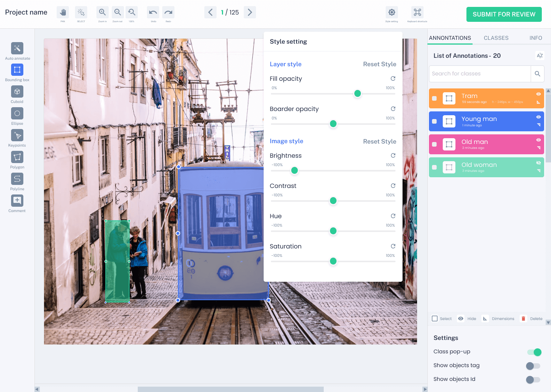Screen dimensions: 551x392
Task: Select the Ellipse tool
Action: click(x=17, y=113)
